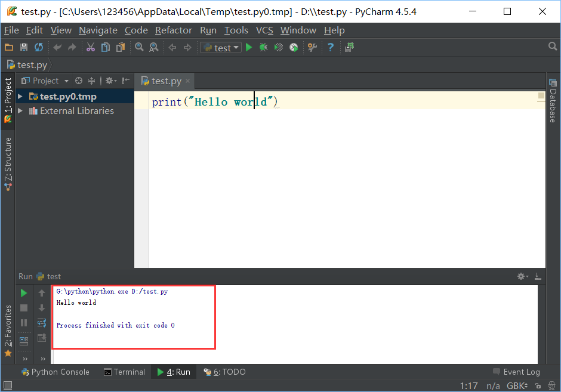Toggle the Database tool window on right edge
The image size is (561, 392).
553,106
